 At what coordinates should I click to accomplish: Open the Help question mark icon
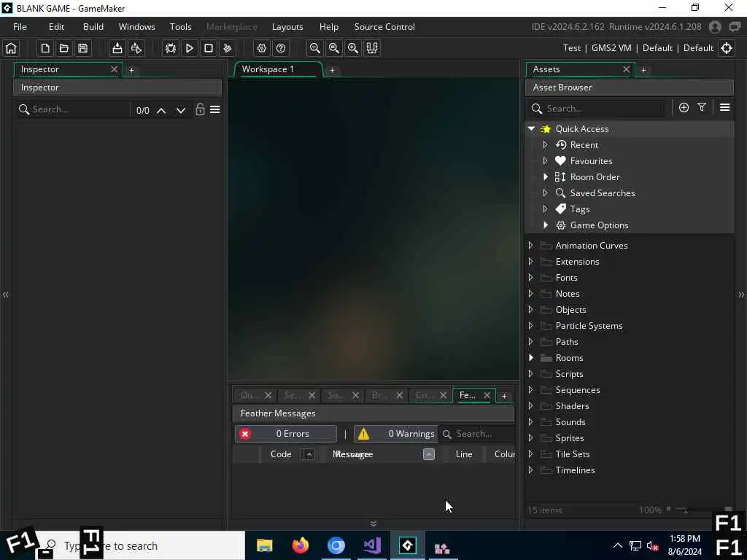pos(281,48)
